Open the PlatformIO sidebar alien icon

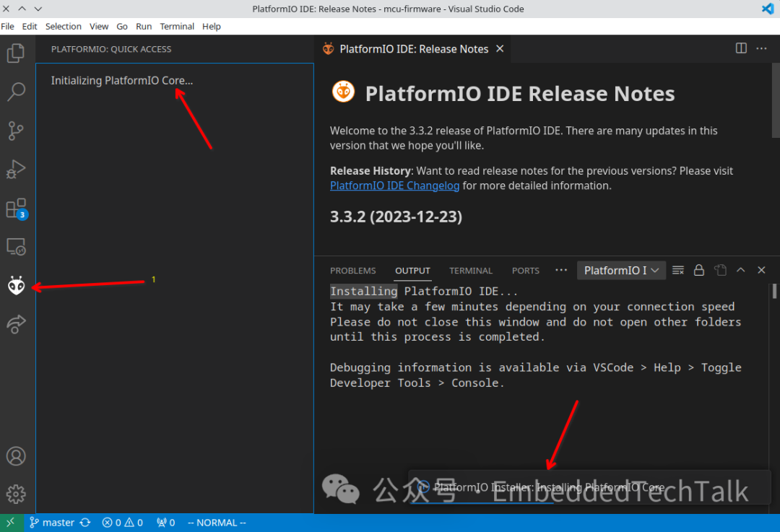17,285
